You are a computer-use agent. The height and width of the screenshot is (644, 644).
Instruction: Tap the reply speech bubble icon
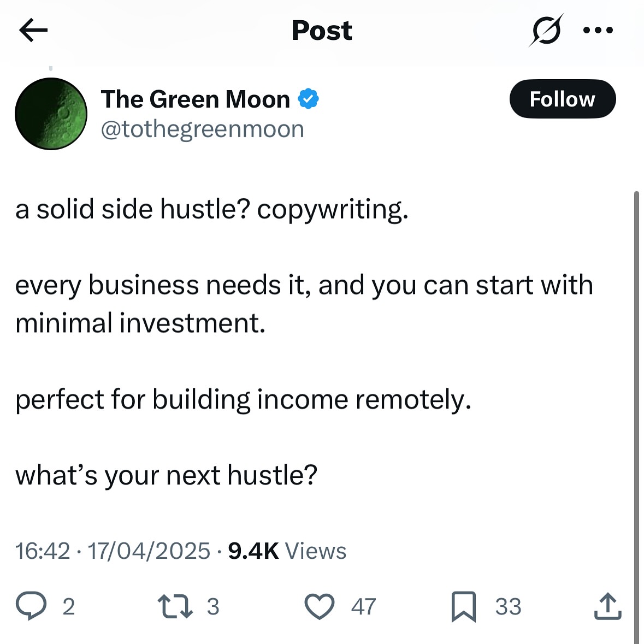[31, 605]
